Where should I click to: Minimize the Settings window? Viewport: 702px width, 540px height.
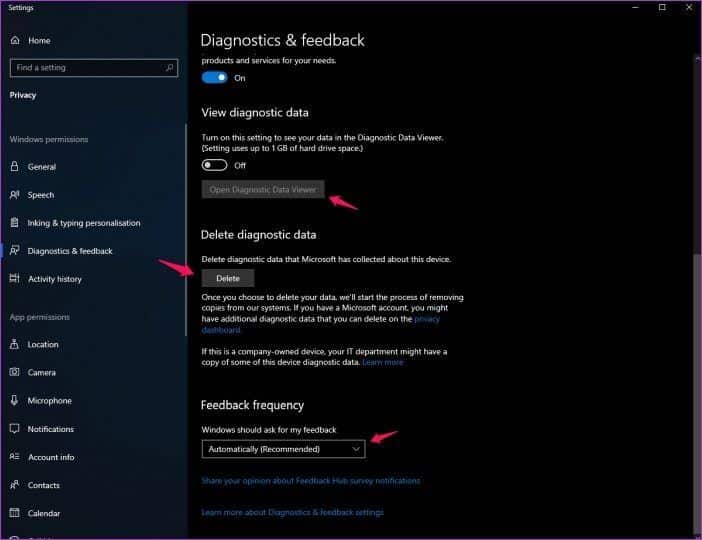tap(635, 7)
